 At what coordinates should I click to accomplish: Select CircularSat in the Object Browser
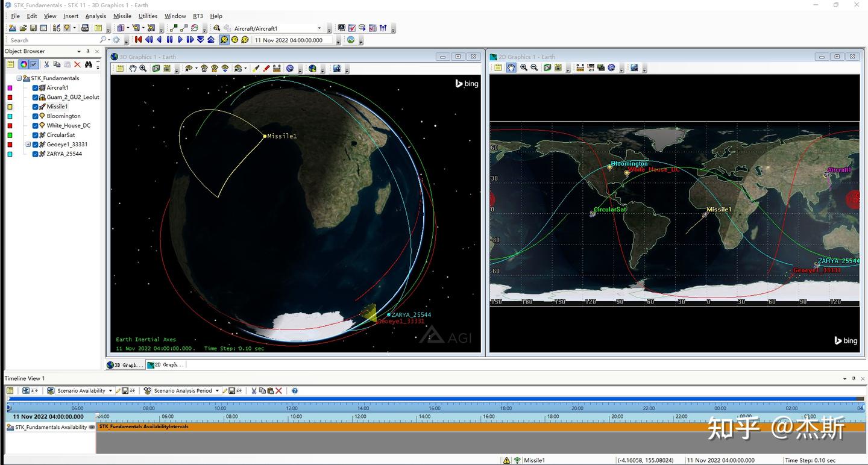point(60,135)
